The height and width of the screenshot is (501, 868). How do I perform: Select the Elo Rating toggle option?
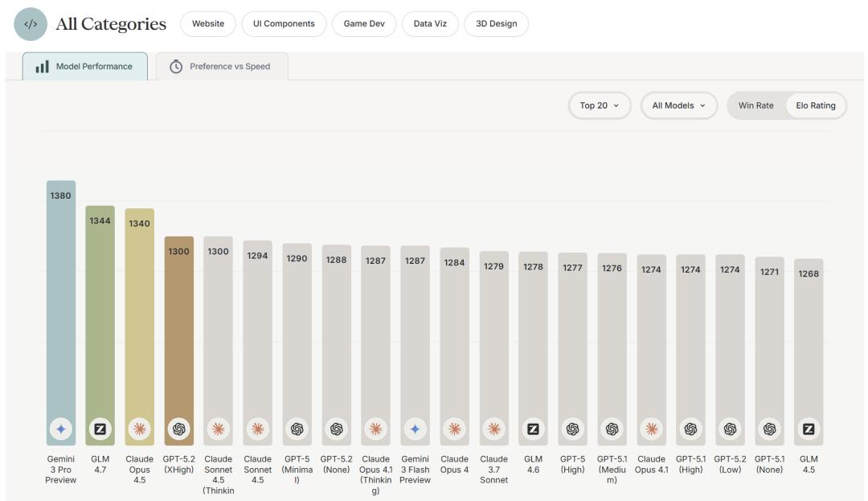pyautogui.click(x=815, y=105)
